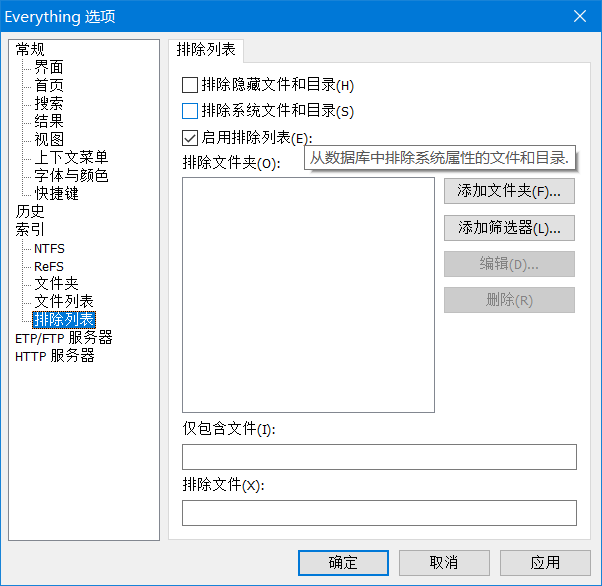Open the 首页 settings page
This screenshot has height=586, width=602.
point(49,85)
